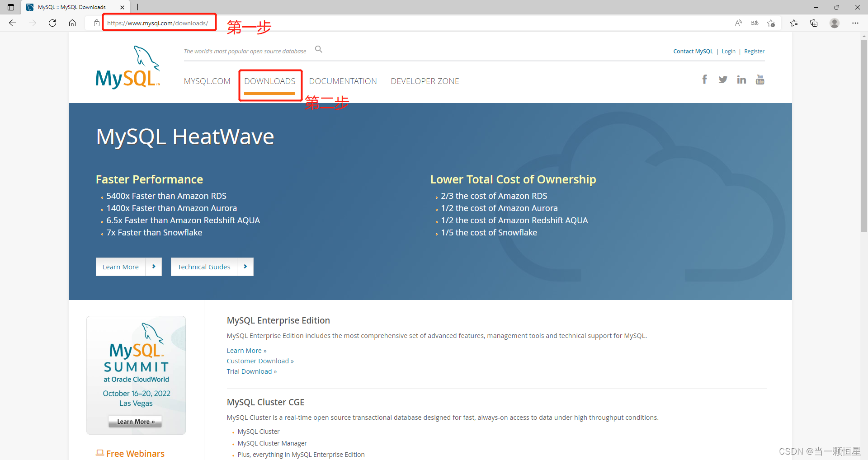Click the site search magnifier icon
868x460 pixels.
coord(319,49)
